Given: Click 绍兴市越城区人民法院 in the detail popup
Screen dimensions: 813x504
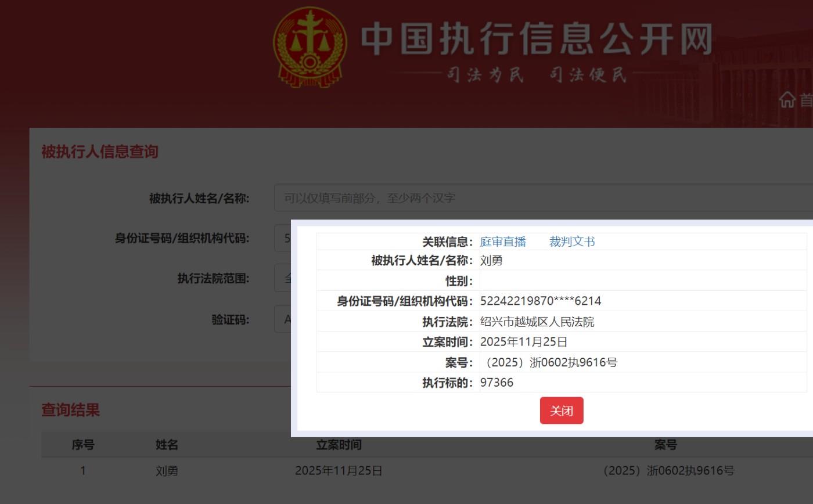Looking at the screenshot, I should pyautogui.click(x=537, y=322).
